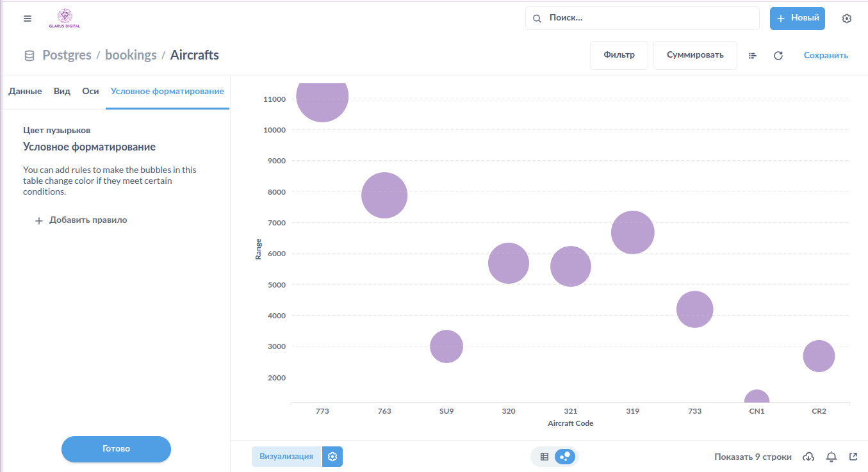Click the Сохранить link

(826, 56)
